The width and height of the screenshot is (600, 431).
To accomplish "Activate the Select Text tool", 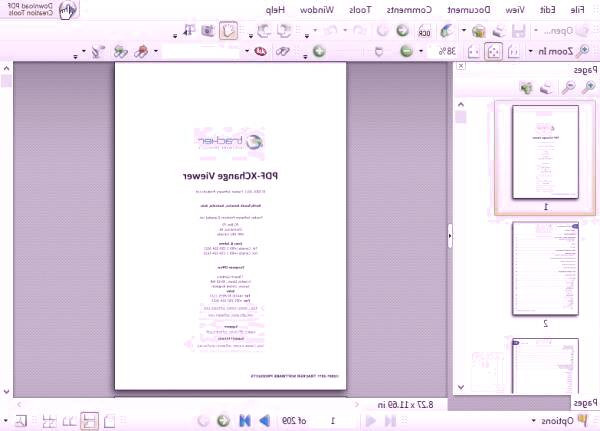I will 189,31.
